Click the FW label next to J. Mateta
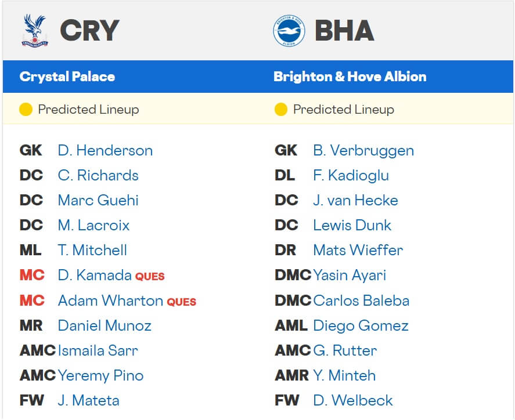This screenshot has height=420, width=515. click(x=31, y=400)
